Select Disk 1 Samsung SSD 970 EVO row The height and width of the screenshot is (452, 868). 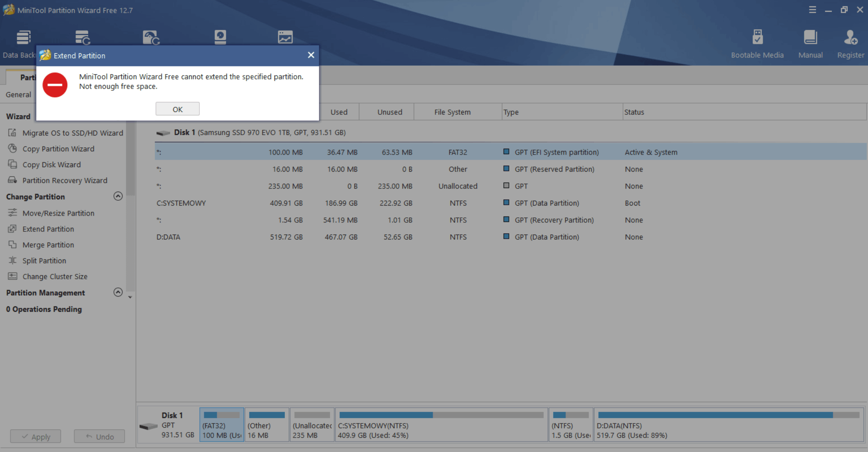tap(510, 132)
